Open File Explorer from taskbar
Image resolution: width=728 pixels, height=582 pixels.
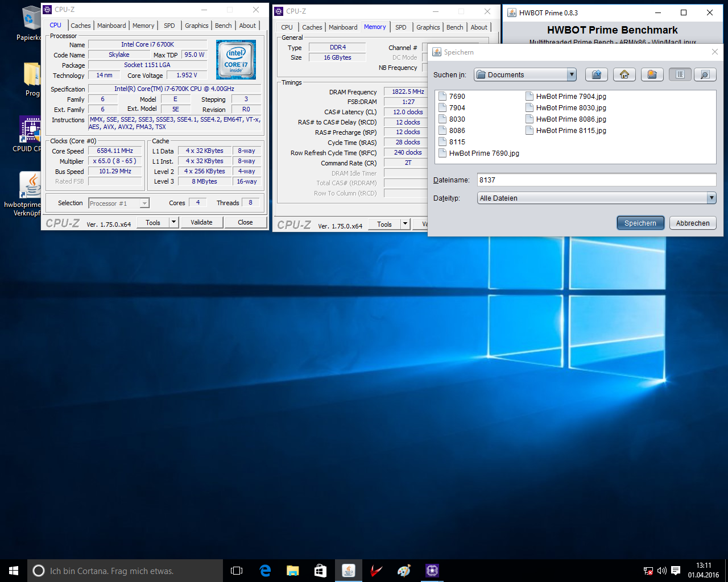click(293, 571)
